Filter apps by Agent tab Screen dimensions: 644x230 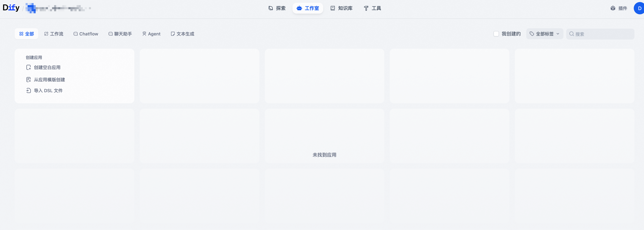coord(151,34)
